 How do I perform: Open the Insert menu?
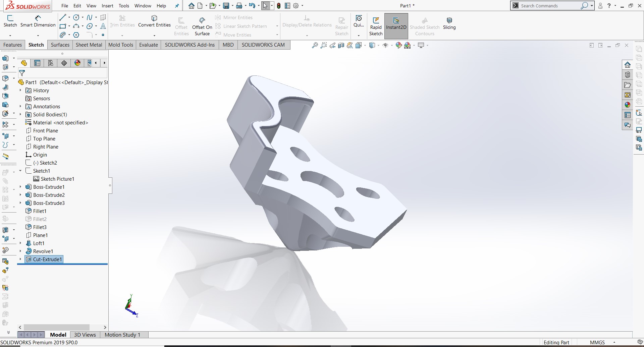pyautogui.click(x=107, y=6)
